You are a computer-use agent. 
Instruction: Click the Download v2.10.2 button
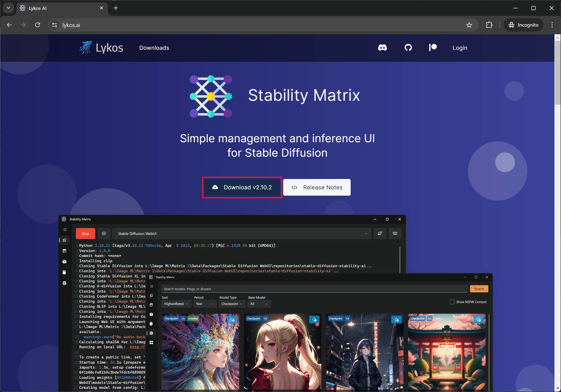[x=242, y=187]
